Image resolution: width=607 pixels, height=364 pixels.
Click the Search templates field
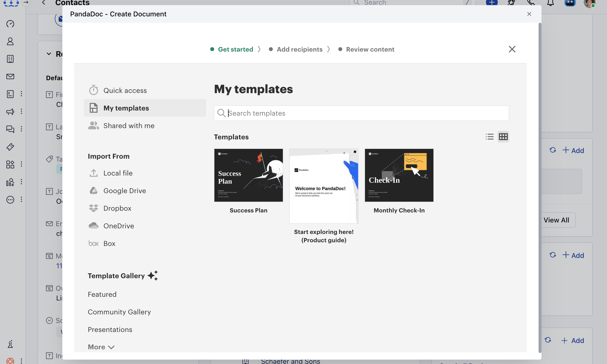click(x=361, y=113)
